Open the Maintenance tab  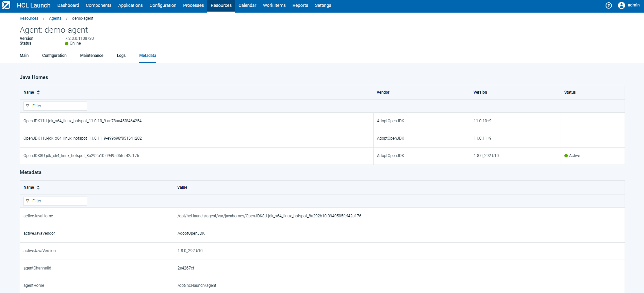click(92, 56)
